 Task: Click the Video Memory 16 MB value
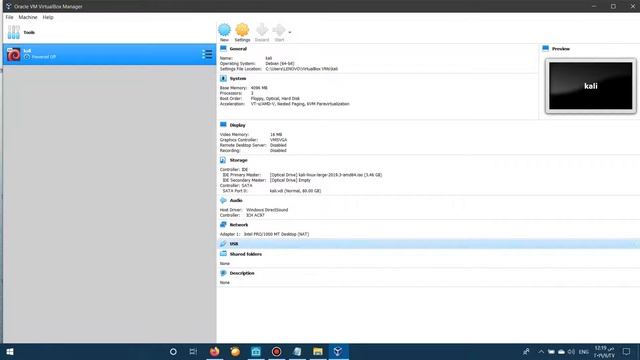pyautogui.click(x=276, y=134)
